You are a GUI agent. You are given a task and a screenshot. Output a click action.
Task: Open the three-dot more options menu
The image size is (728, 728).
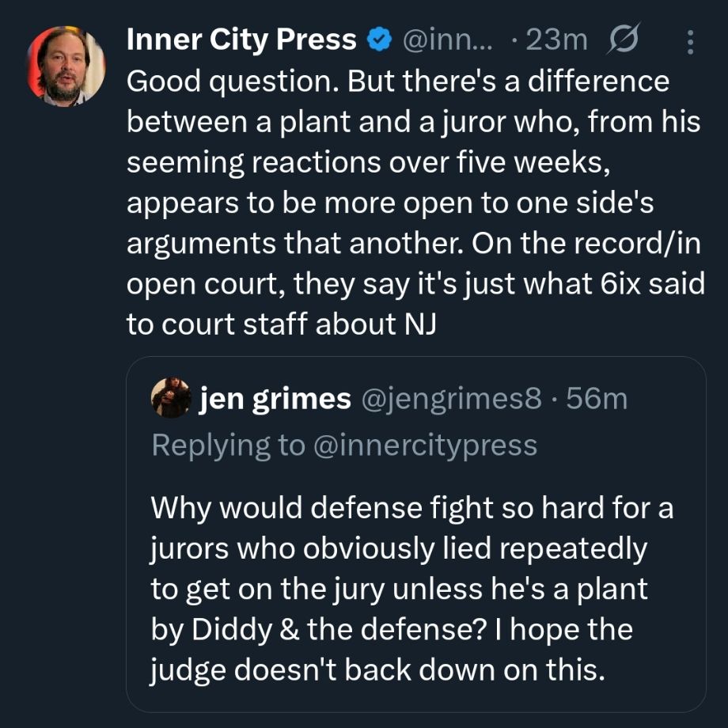coord(689,41)
